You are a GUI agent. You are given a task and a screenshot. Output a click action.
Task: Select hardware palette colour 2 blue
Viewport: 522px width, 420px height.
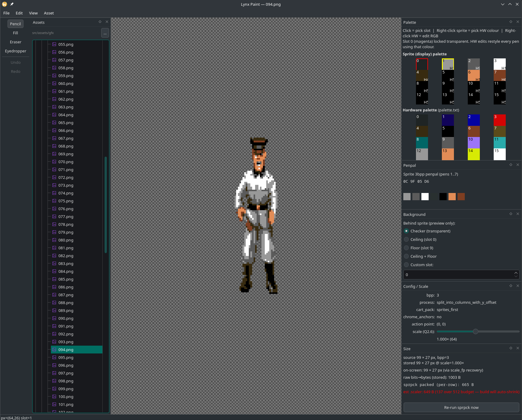tap(474, 120)
